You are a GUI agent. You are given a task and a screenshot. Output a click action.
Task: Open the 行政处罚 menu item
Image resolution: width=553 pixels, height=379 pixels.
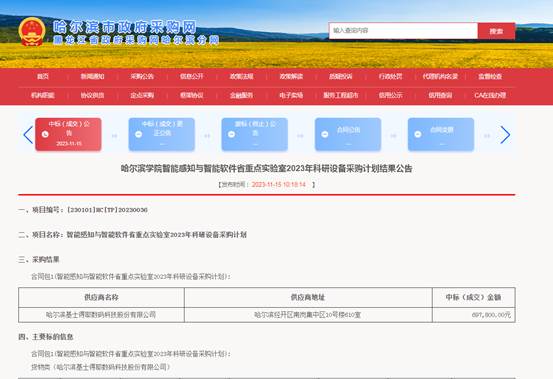(x=390, y=77)
